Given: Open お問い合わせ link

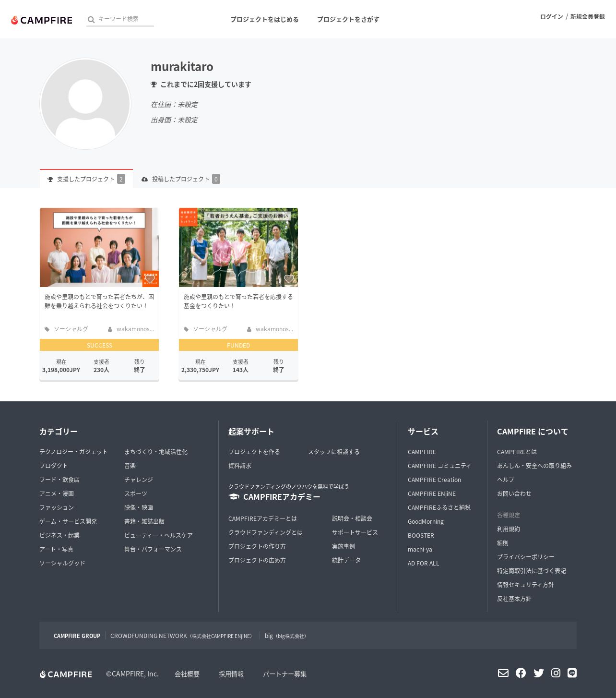Looking at the screenshot, I should click(514, 493).
